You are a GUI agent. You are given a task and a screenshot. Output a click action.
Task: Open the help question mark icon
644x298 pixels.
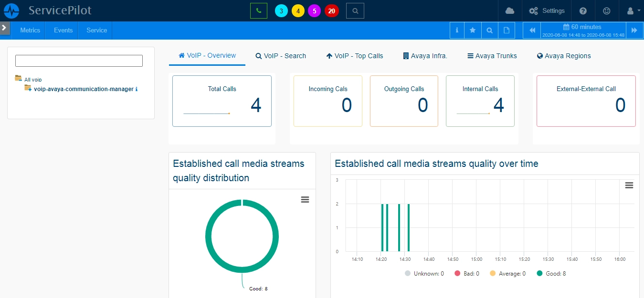point(583,10)
